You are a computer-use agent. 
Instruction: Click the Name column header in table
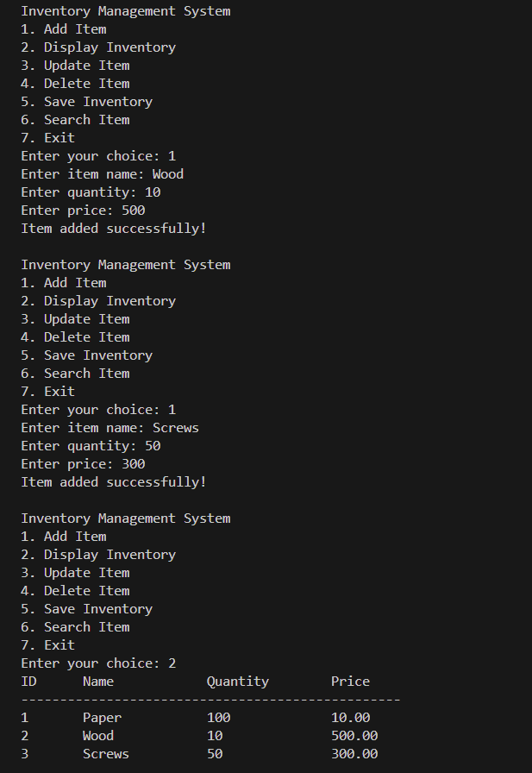coord(98,682)
